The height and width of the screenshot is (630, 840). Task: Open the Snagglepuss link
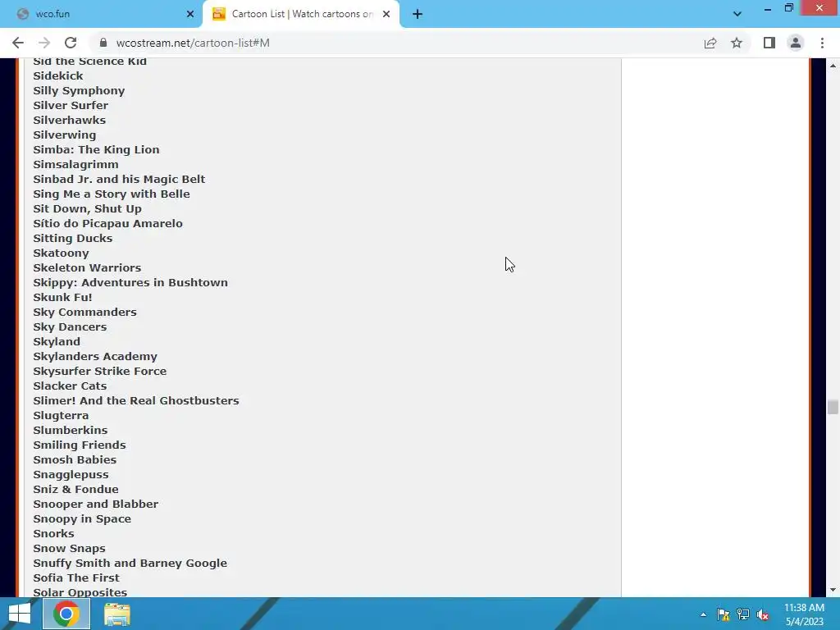coord(71,475)
